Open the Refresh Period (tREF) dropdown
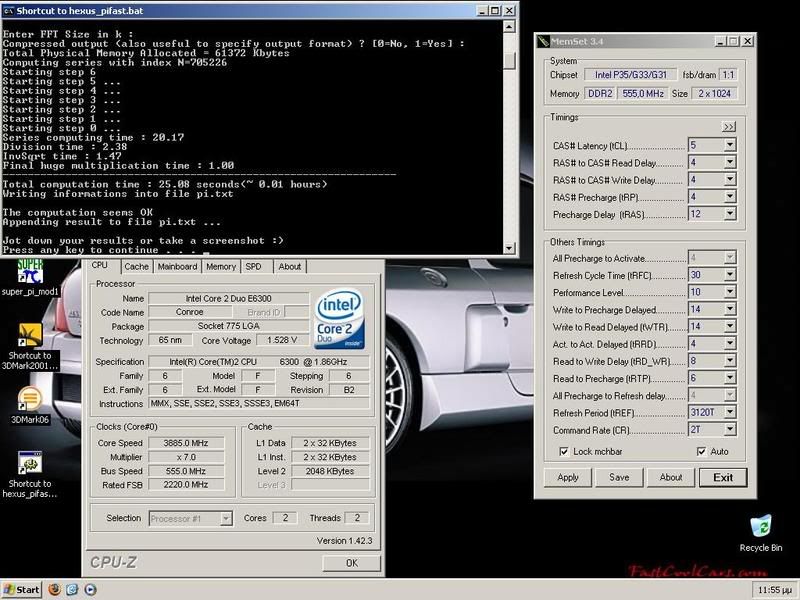Image resolution: width=800 pixels, height=600 pixels. pos(730,412)
